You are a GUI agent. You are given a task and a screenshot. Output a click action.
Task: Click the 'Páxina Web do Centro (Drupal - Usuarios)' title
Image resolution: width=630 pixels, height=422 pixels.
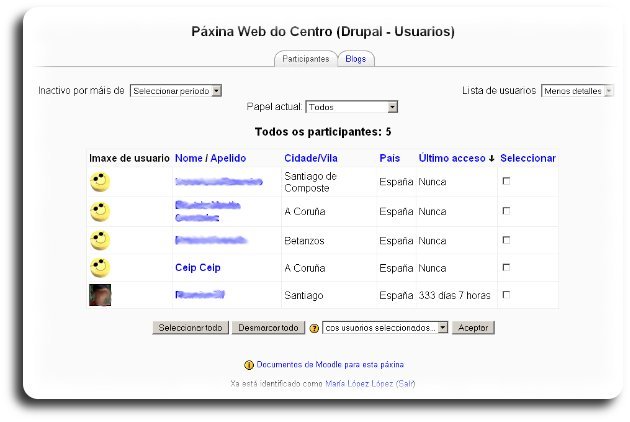point(323,32)
